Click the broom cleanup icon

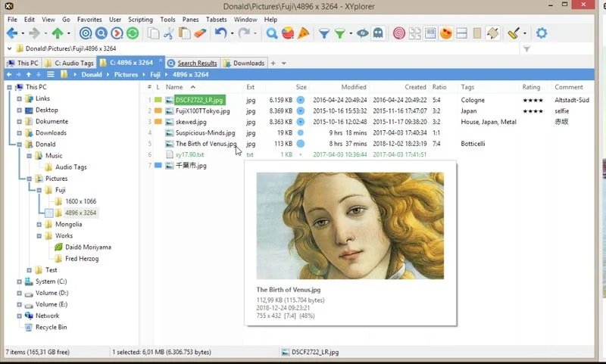[514, 33]
